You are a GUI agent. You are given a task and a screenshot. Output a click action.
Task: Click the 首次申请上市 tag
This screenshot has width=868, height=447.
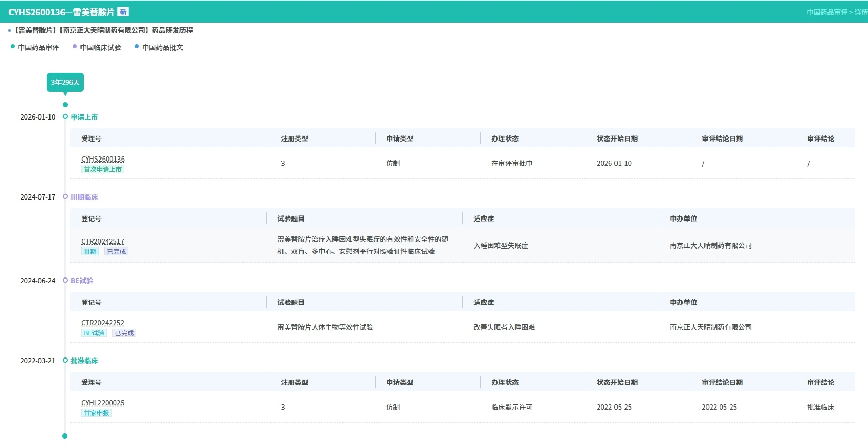click(x=103, y=170)
